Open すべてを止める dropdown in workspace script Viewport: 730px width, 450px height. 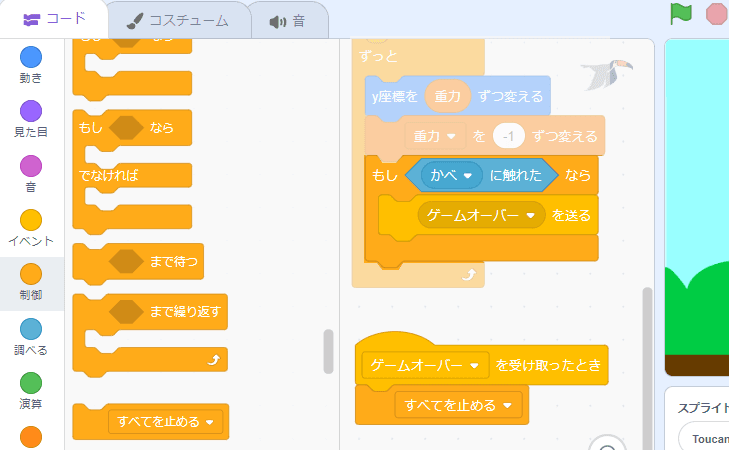point(459,405)
